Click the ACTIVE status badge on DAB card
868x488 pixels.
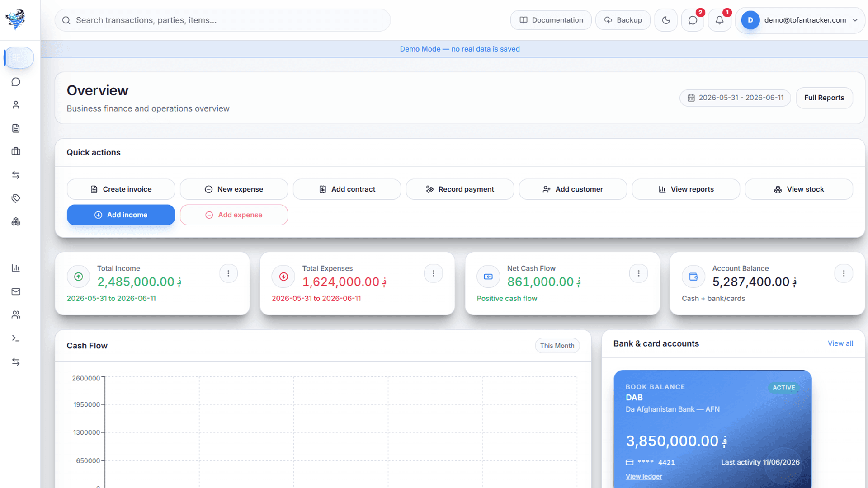783,388
